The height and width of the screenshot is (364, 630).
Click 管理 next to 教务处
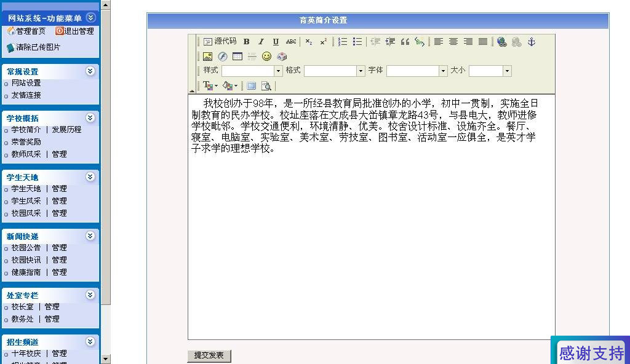(52, 319)
